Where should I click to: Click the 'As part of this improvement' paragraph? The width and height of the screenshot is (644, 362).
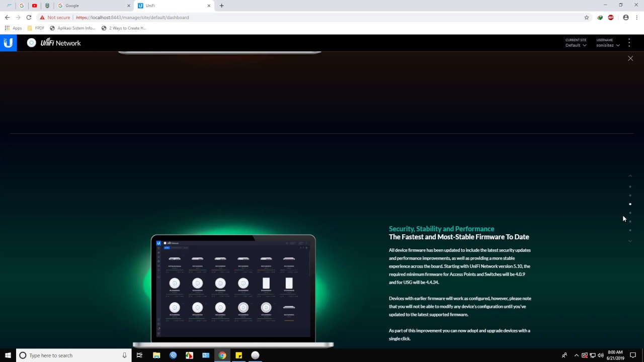pyautogui.click(x=459, y=334)
